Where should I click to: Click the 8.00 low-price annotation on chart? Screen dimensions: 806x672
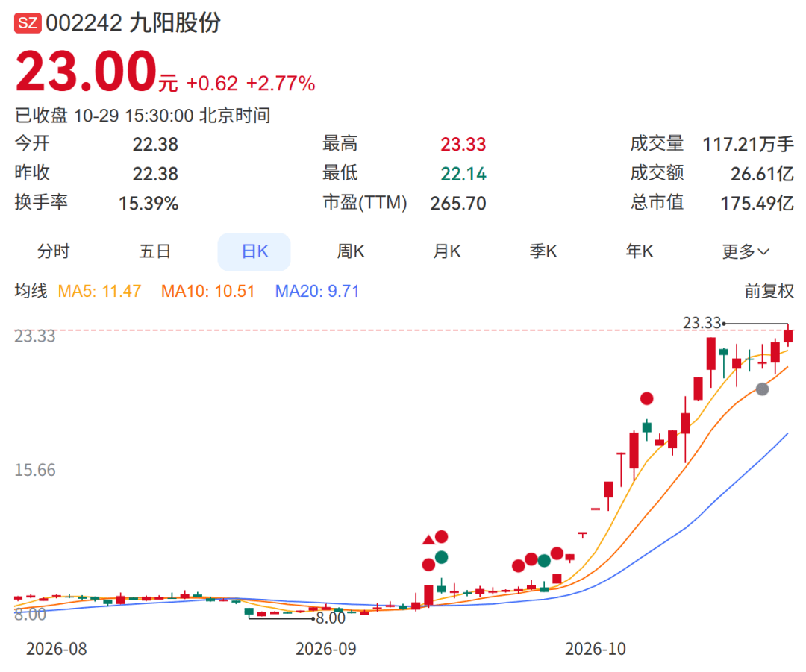coord(331,618)
